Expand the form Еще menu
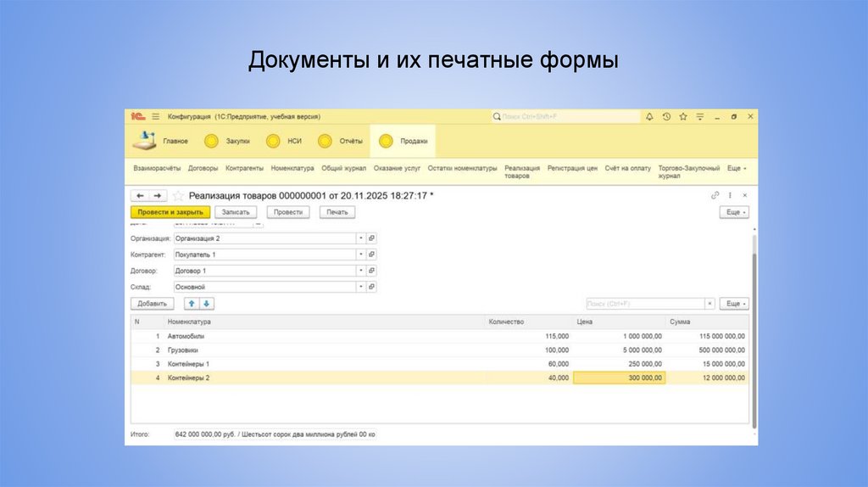868x487 pixels. click(x=734, y=212)
